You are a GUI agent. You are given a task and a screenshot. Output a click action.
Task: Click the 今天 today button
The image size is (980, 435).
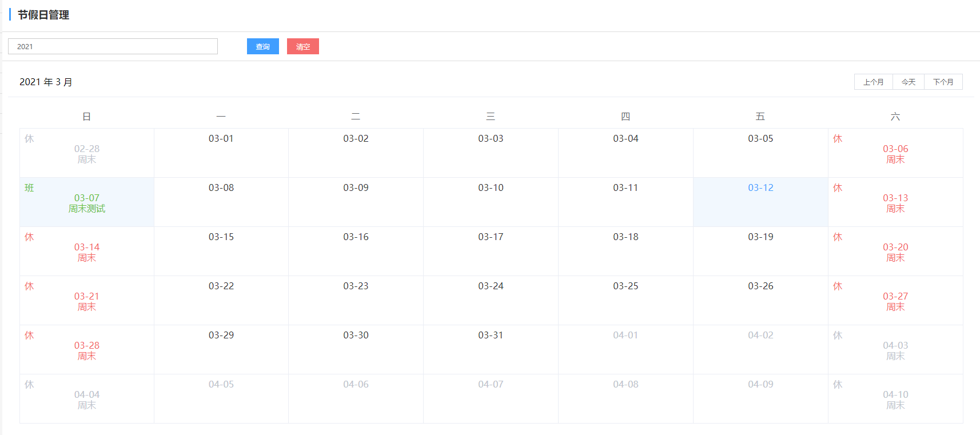click(908, 82)
